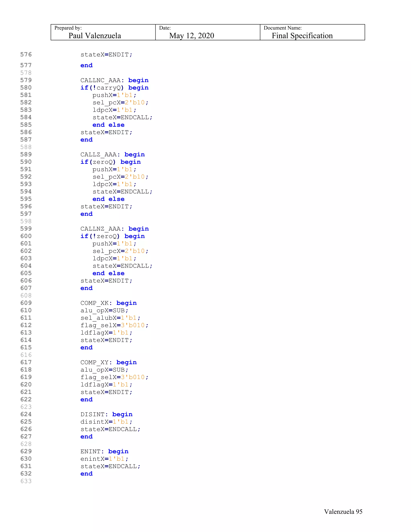Click the "Document Name:" header label
Image resolution: width=411 pixels, height=532 pixels.
click(282, 28)
